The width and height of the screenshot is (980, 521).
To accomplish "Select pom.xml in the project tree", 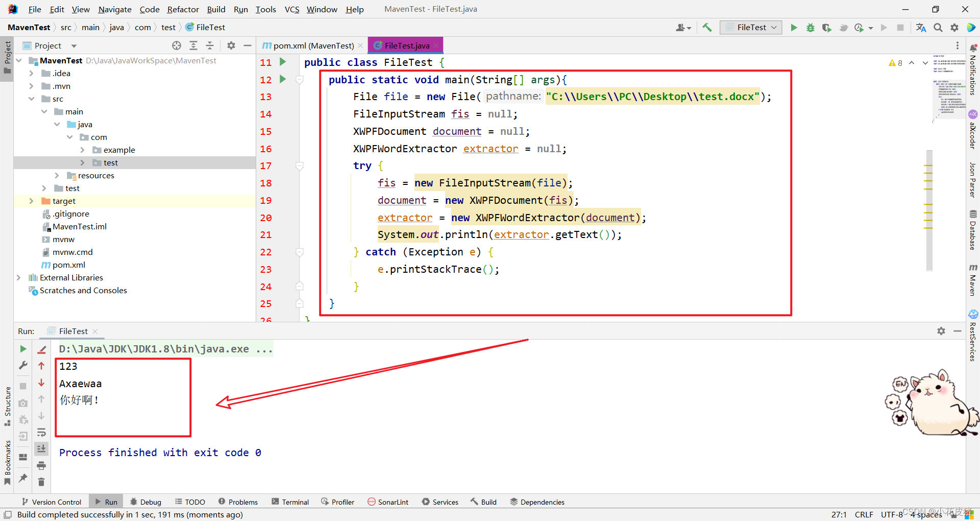I will (68, 265).
